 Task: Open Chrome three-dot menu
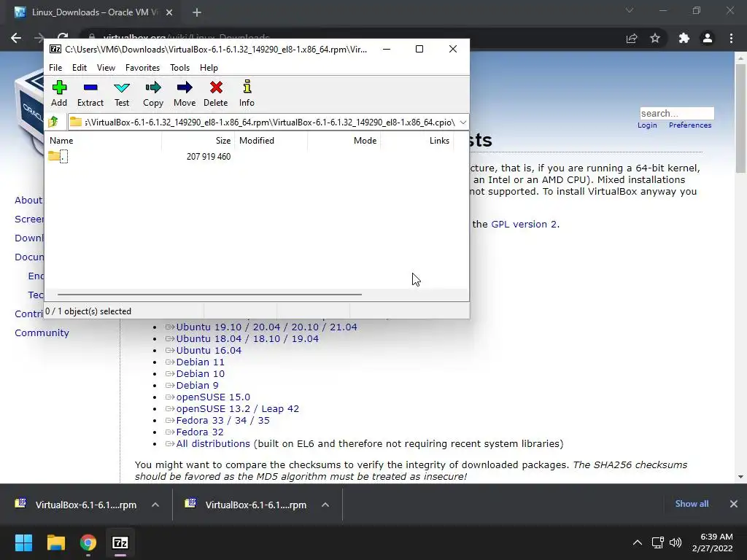[731, 38]
